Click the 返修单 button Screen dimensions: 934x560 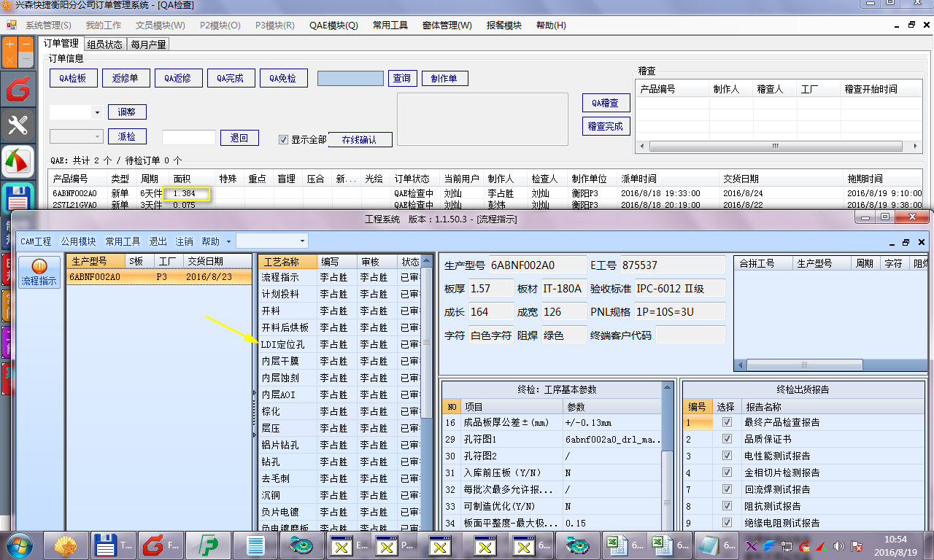(x=126, y=78)
